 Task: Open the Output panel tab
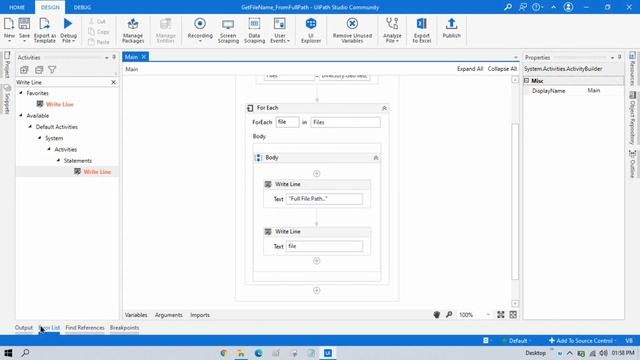[x=24, y=328]
